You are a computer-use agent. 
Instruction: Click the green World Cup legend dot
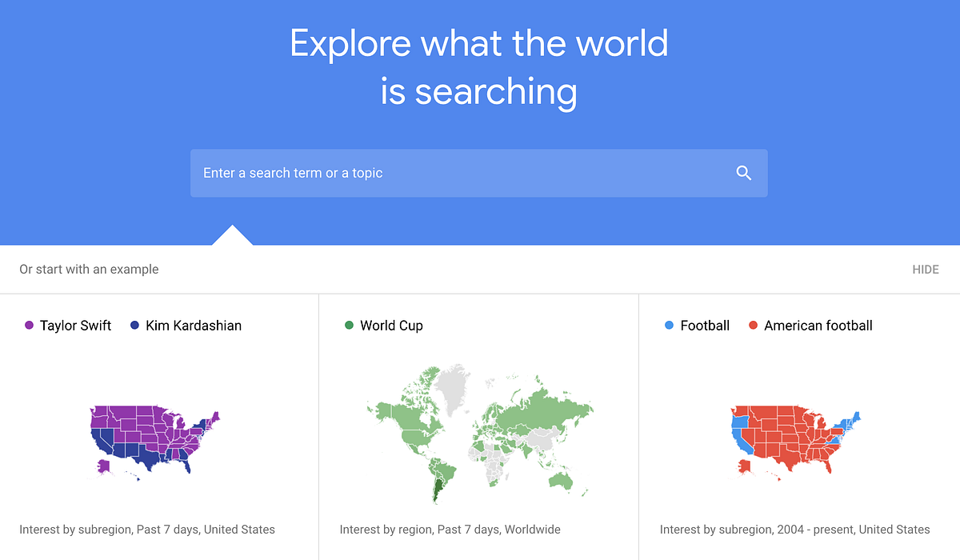[x=350, y=325]
